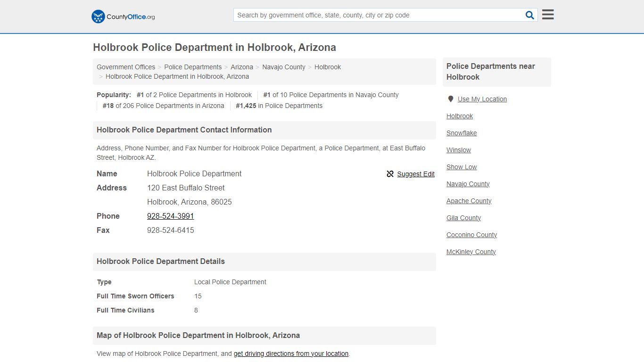This screenshot has height=362, width=644.
Task: Click Map of Holbrook Police Department heading
Action: (198, 335)
